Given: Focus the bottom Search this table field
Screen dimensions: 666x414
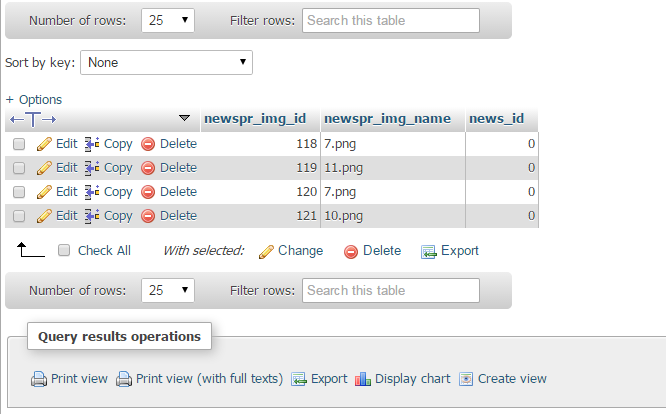Looking at the screenshot, I should tap(391, 290).
